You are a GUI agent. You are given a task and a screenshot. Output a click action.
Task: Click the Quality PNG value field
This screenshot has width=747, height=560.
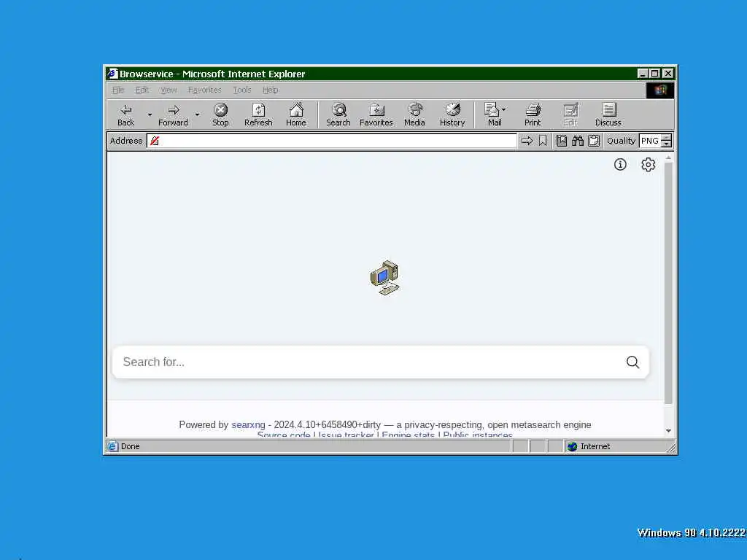pos(650,141)
